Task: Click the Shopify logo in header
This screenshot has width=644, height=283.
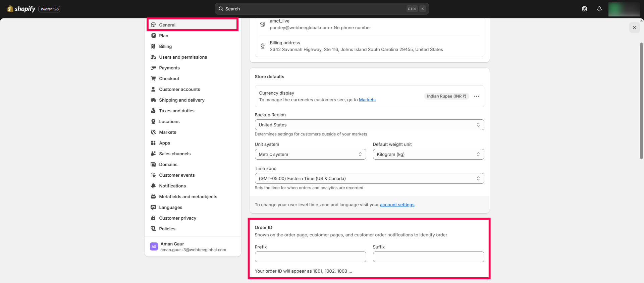Action: 21,9
